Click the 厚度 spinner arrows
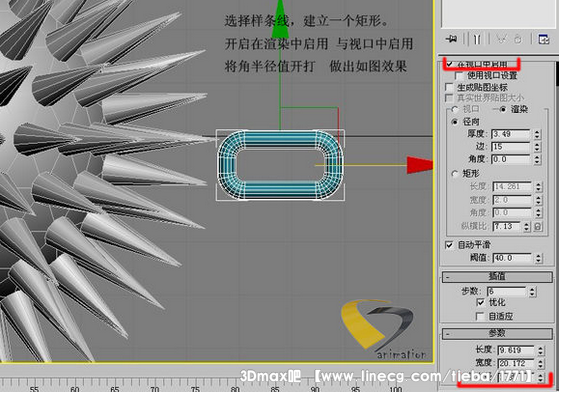 pyautogui.click(x=537, y=134)
